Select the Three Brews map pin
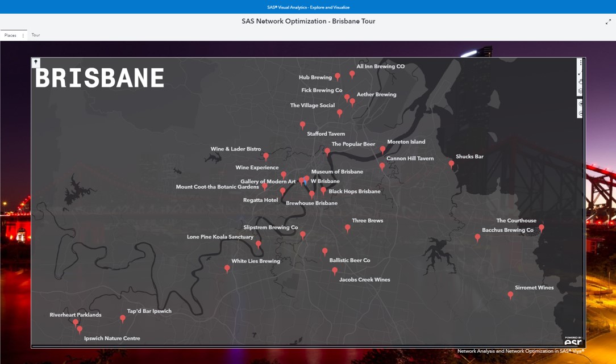Screen dimensions: 616x364 348,228
